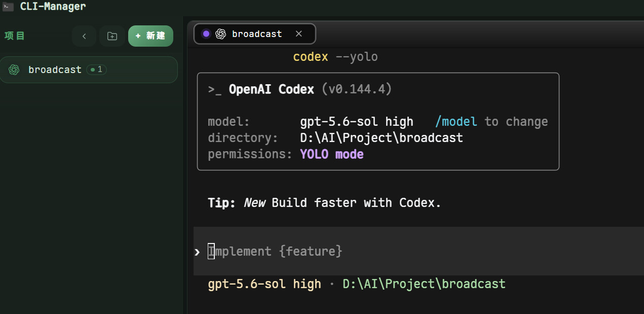The width and height of the screenshot is (644, 314).
Task: Click the session count badge showing 1
Action: tap(96, 69)
